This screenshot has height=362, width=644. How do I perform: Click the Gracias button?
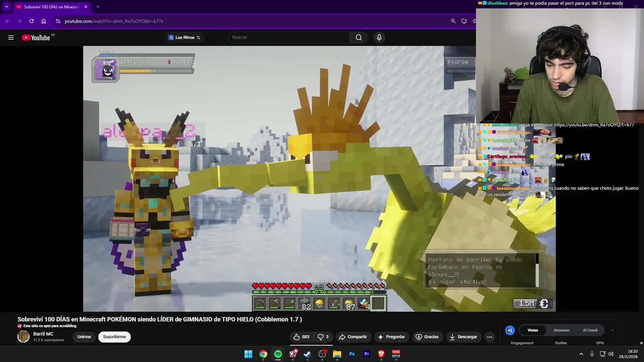427,337
